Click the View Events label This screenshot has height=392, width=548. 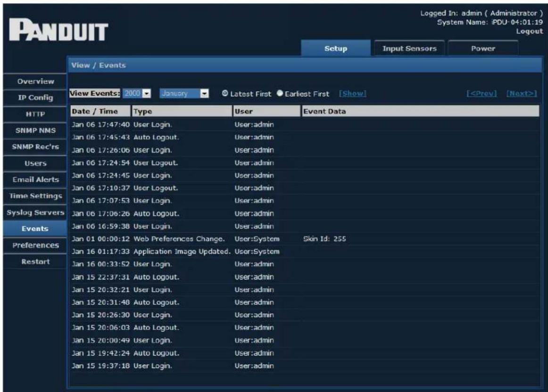pos(95,93)
